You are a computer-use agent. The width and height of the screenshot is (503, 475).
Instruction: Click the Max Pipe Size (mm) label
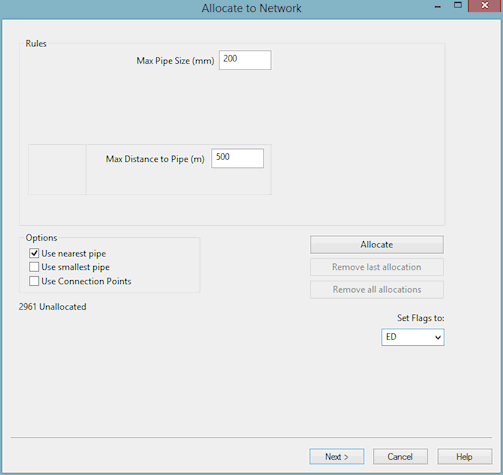[175, 61]
